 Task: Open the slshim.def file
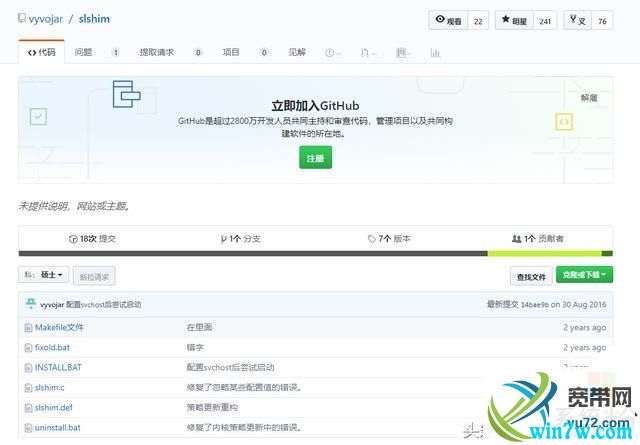point(53,407)
